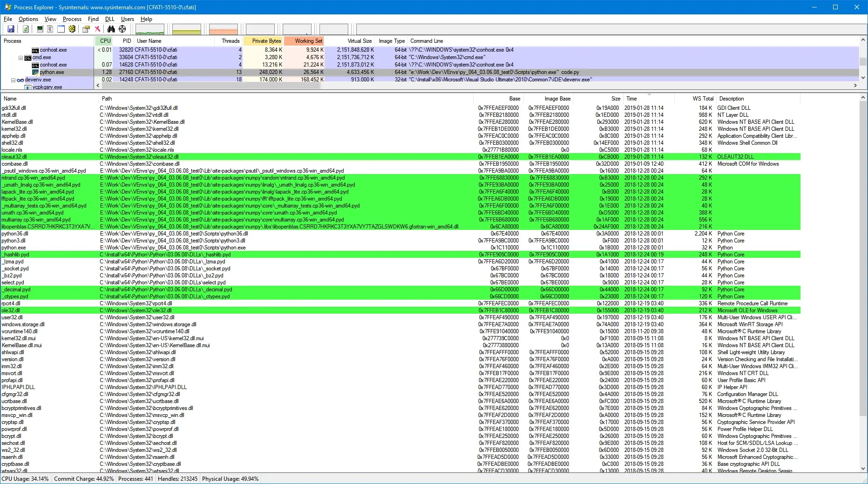868x484 pixels.
Task: Sort DLLs by the WS Total column header
Action: (x=695, y=99)
